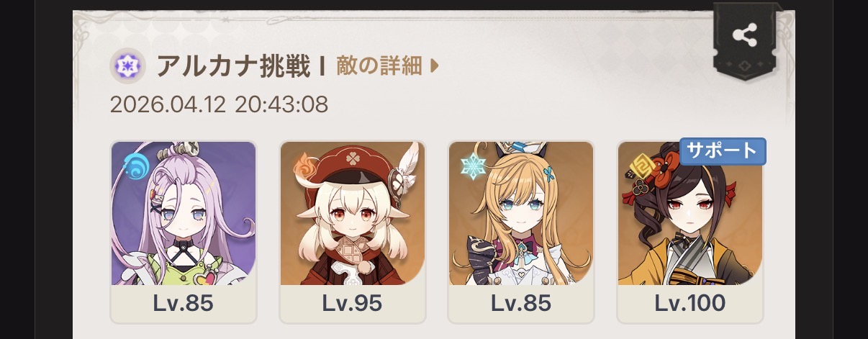Select the purple-haired character portrait
Screen dimensions: 868x339
184,213
